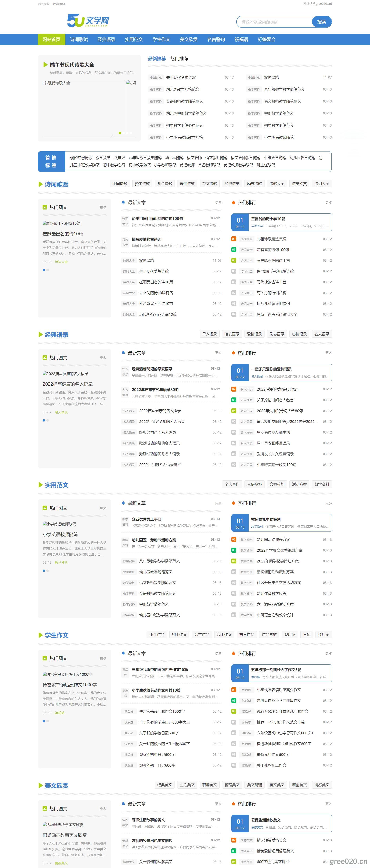Image resolution: width=370 pixels, height=868 pixels.
Task: Click green triangle icon beside 学生作文 heading
Action: [40, 635]
